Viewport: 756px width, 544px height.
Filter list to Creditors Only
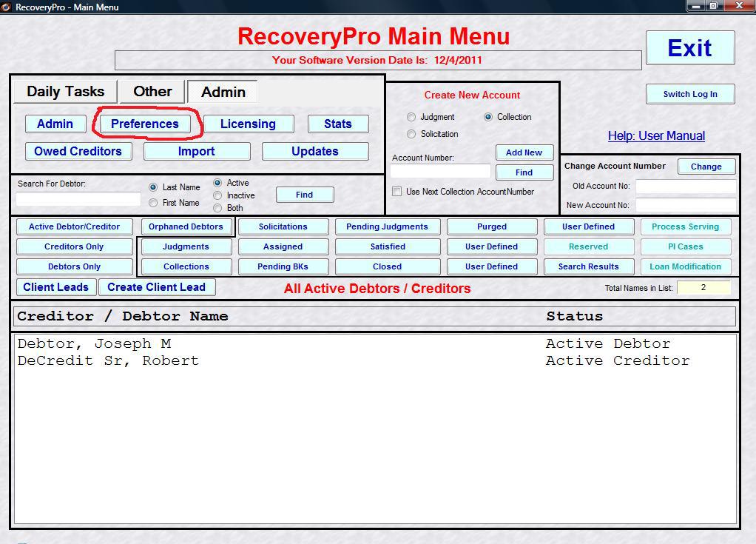coord(74,246)
